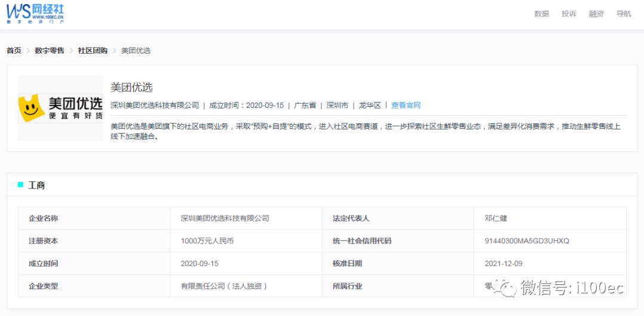Click the company description paragraph

click(366, 132)
